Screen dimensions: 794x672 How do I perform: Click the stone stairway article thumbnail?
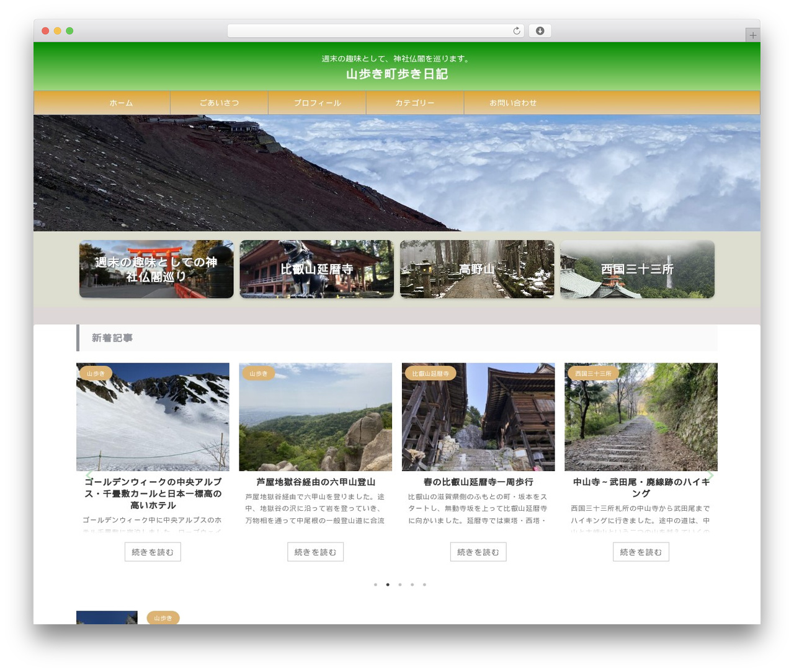pyautogui.click(x=641, y=417)
